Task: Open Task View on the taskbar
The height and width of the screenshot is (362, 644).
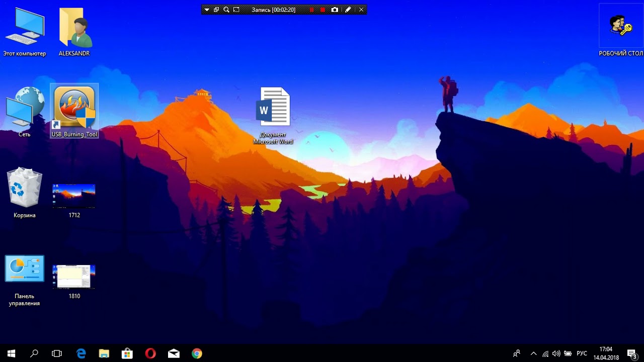Action: coord(57,353)
